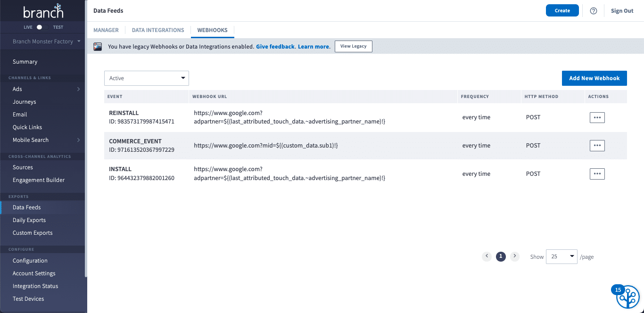Open the Branch support chat widget
Screen dimensions: 644x313
coord(627,296)
